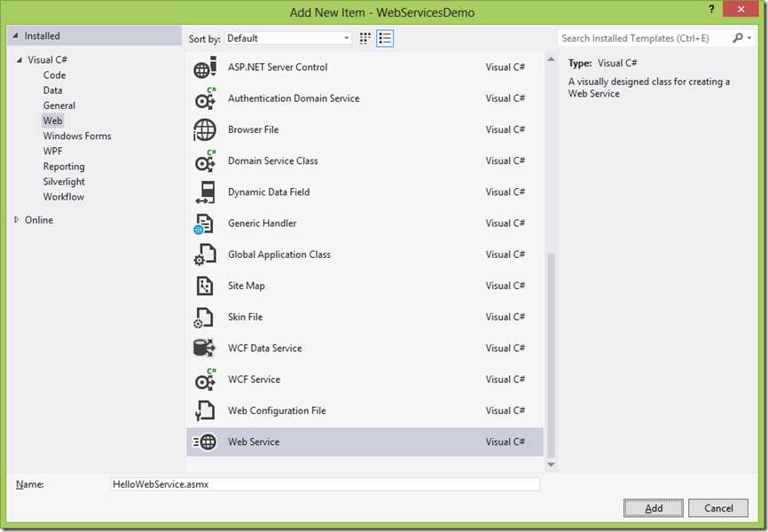Click the Skin File icon
The image size is (768, 532).
tap(204, 317)
